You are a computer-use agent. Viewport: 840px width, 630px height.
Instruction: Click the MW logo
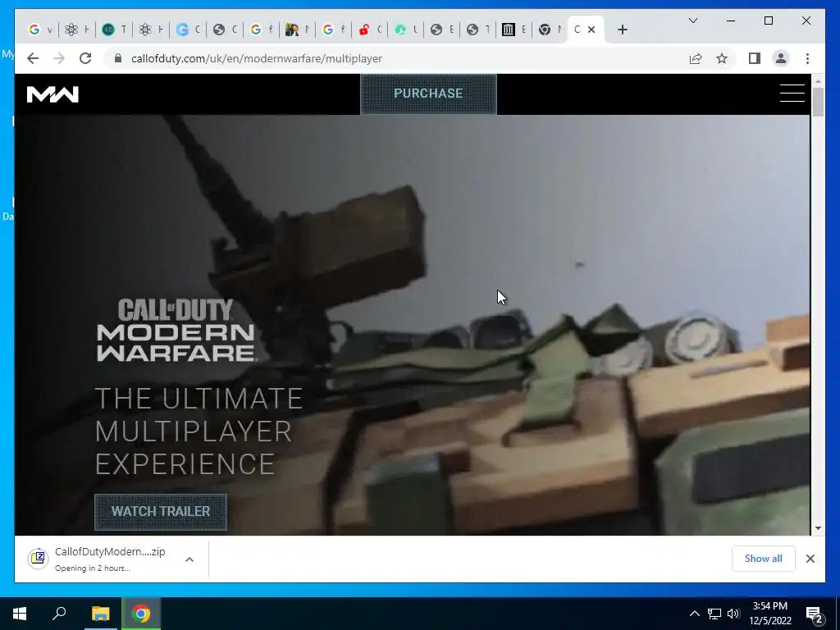(52, 94)
